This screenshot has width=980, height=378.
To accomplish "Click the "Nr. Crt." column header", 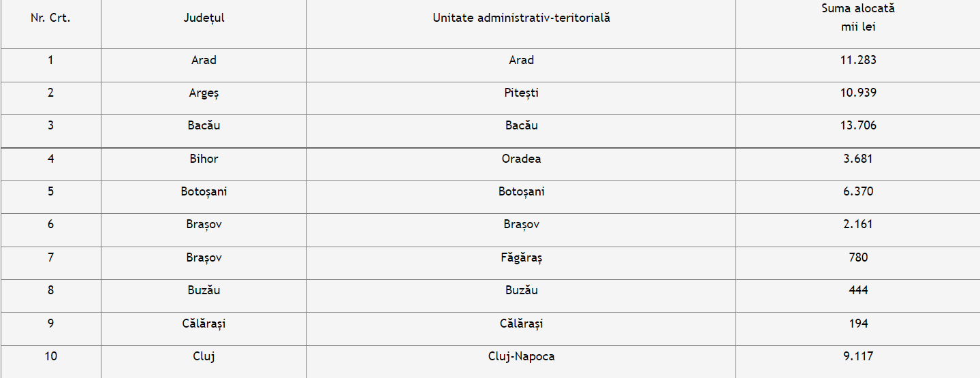I will point(50,18).
